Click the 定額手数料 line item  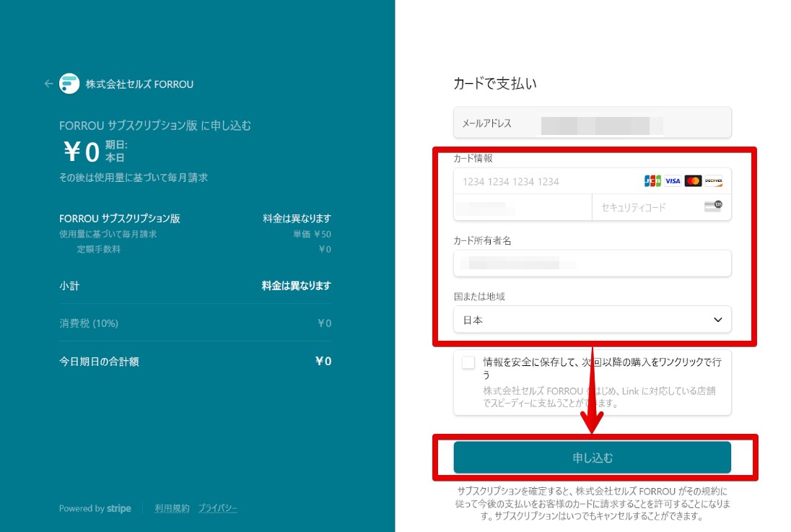[99, 249]
